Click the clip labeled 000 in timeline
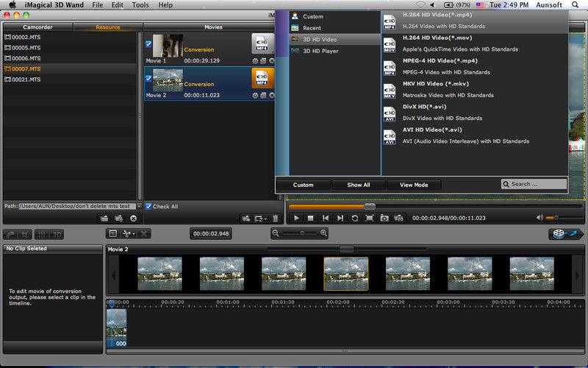 point(117,328)
